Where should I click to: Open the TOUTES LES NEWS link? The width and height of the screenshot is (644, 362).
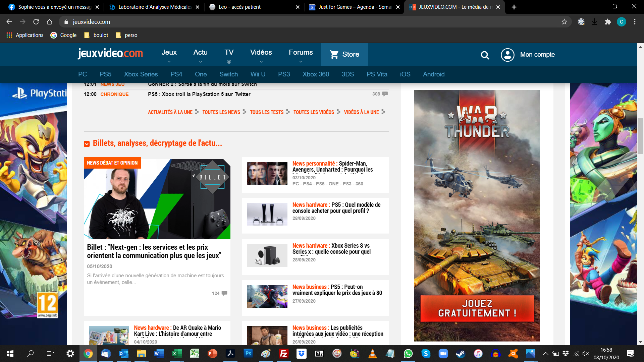coord(221,112)
